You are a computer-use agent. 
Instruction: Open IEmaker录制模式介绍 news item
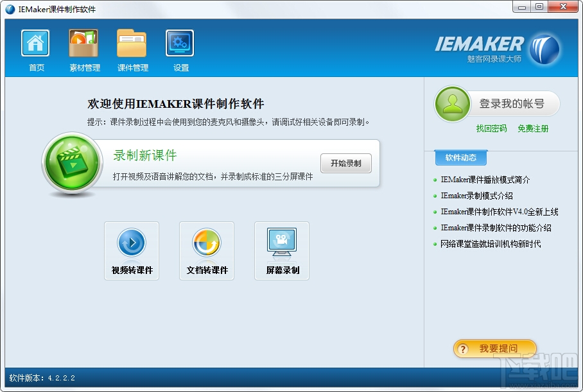(476, 196)
